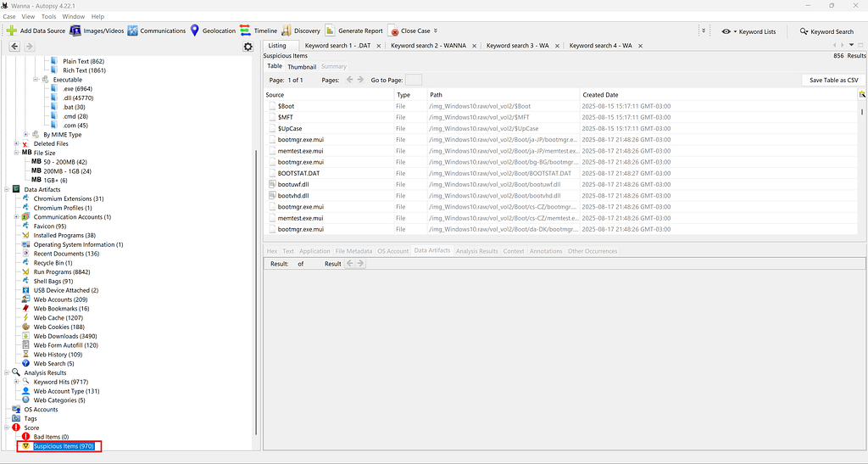
Task: Expand the Communication Accounts node
Action: click(x=16, y=217)
